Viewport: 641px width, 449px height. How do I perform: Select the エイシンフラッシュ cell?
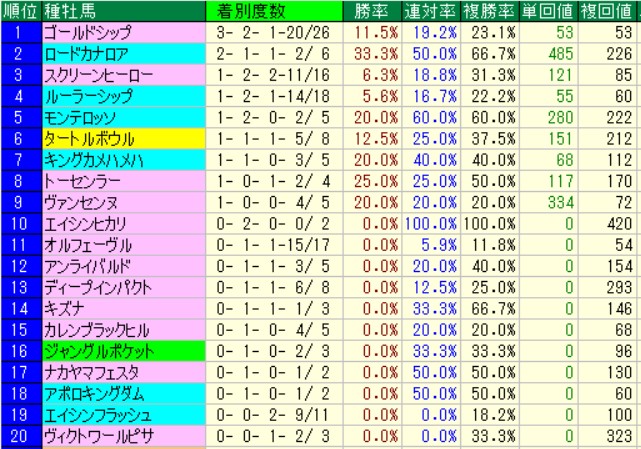(x=123, y=415)
